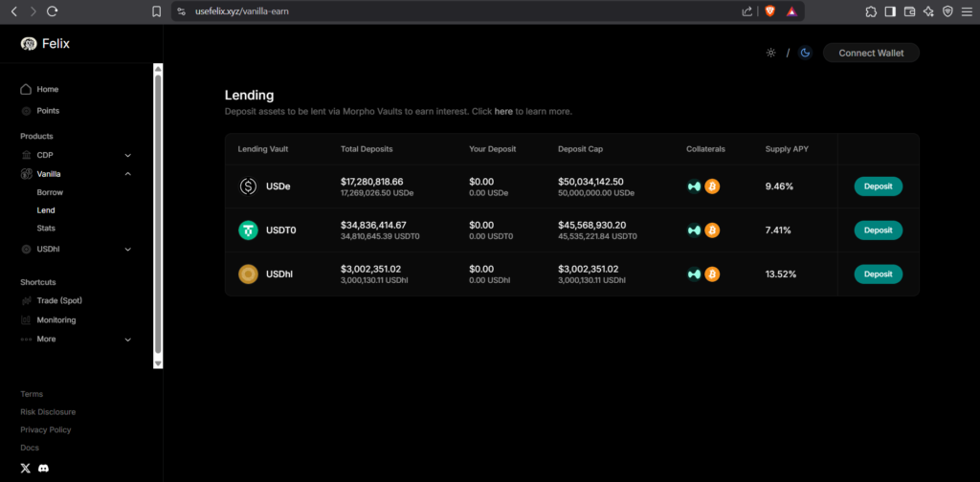Click the USDe token icon
This screenshot has height=482, width=980.
point(248,186)
